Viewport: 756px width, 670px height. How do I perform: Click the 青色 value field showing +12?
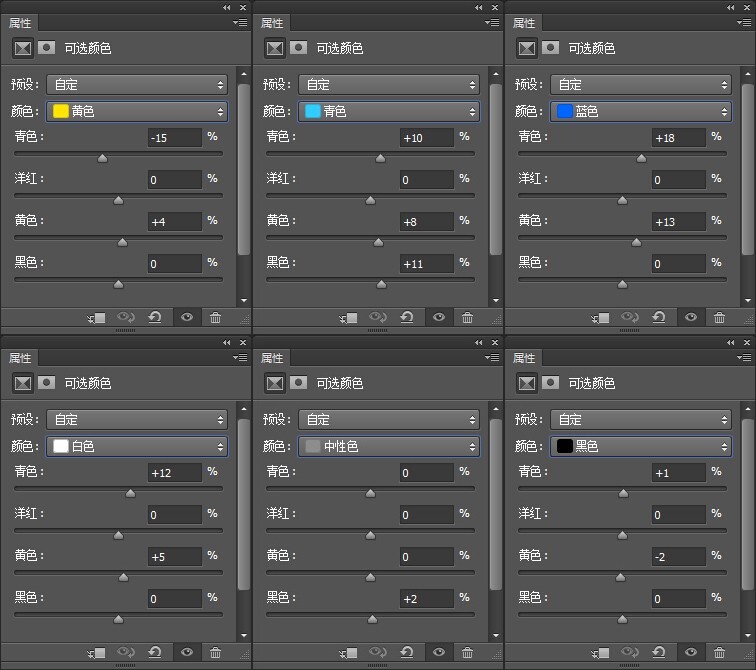175,473
